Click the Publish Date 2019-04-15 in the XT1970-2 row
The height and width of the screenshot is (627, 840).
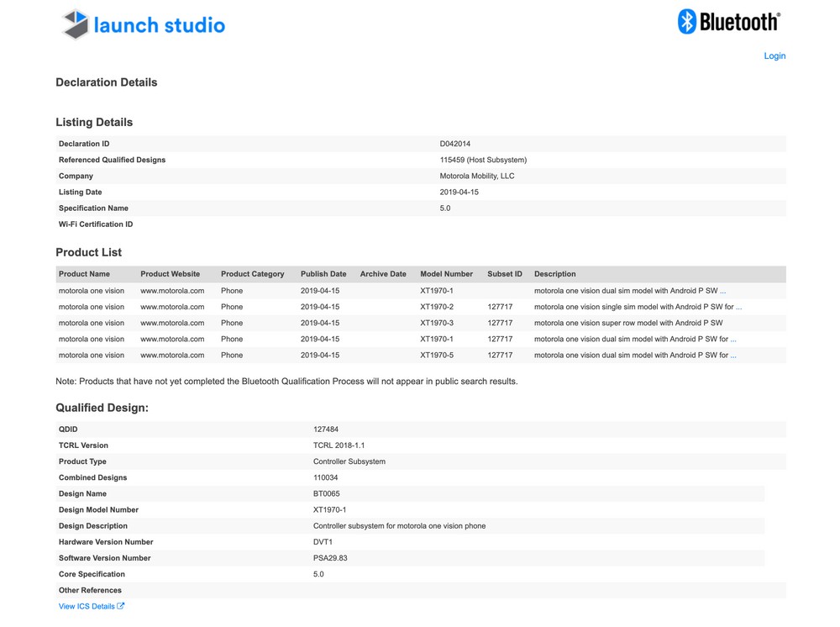(320, 307)
